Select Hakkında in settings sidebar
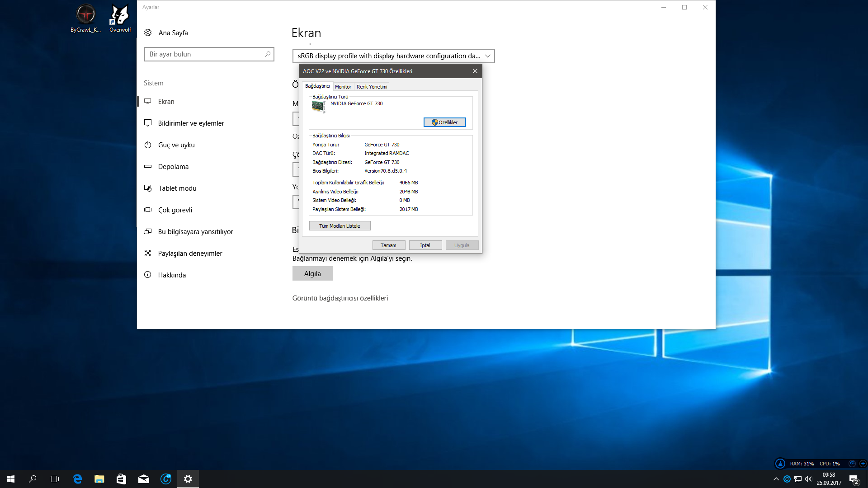The width and height of the screenshot is (868, 488). (x=209, y=275)
